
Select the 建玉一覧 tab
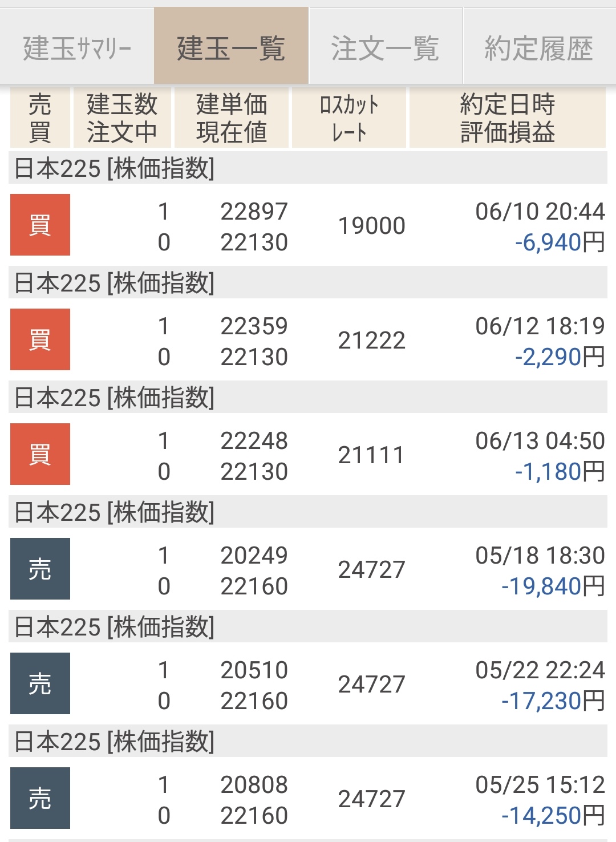pyautogui.click(x=231, y=48)
